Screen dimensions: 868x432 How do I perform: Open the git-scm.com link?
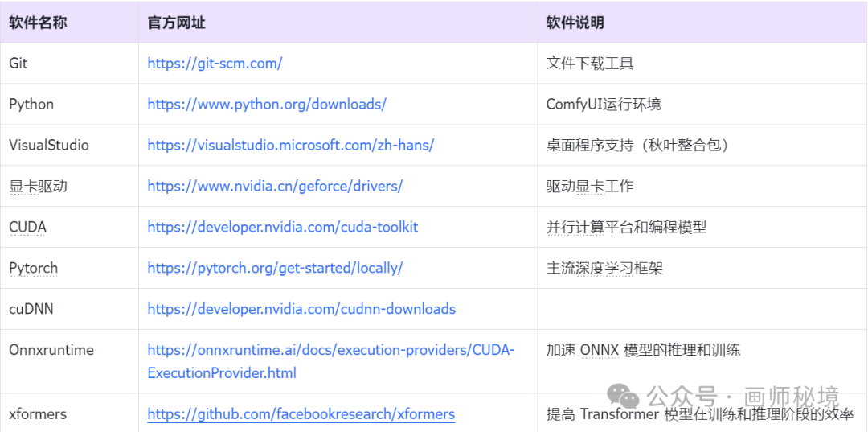click(215, 63)
